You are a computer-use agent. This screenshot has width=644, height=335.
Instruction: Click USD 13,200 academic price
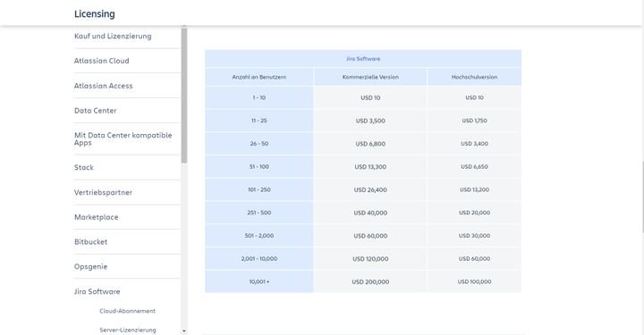coord(474,189)
